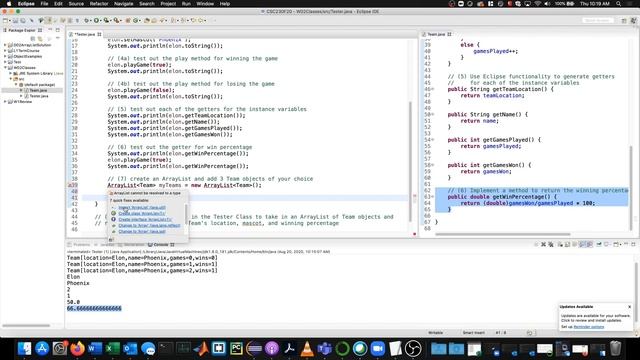Open Run button dropdown arrow
Screen dimensions: 640x360
[101, 20]
